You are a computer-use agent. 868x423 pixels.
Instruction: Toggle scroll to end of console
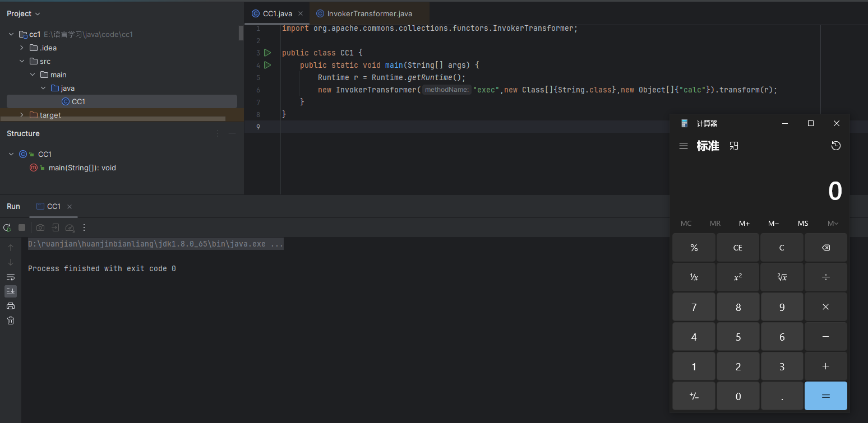pyautogui.click(x=11, y=291)
